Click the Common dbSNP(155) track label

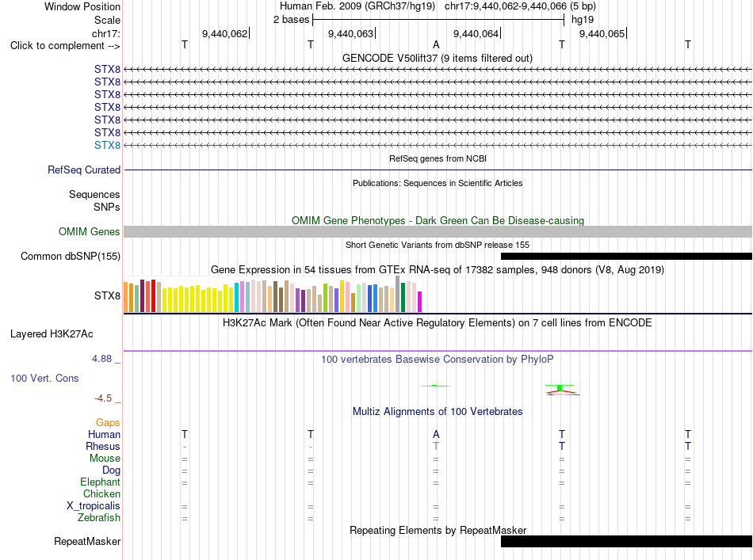(x=71, y=257)
